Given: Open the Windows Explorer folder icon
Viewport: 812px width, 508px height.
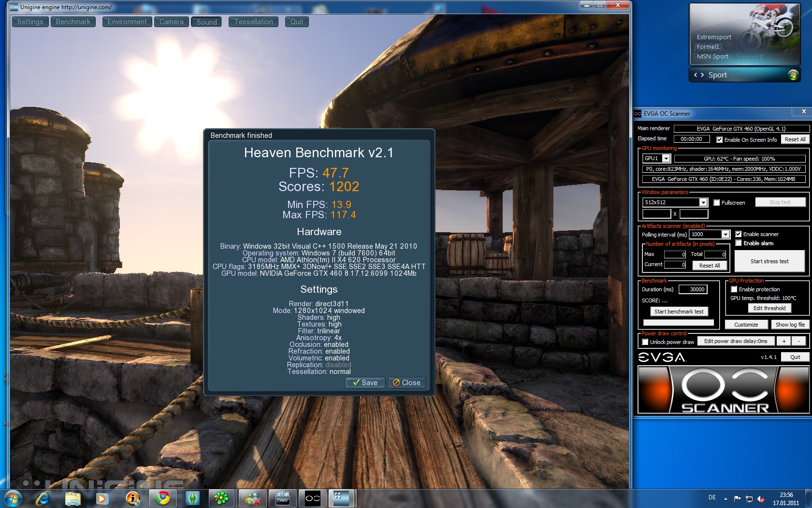Looking at the screenshot, I should point(72,498).
